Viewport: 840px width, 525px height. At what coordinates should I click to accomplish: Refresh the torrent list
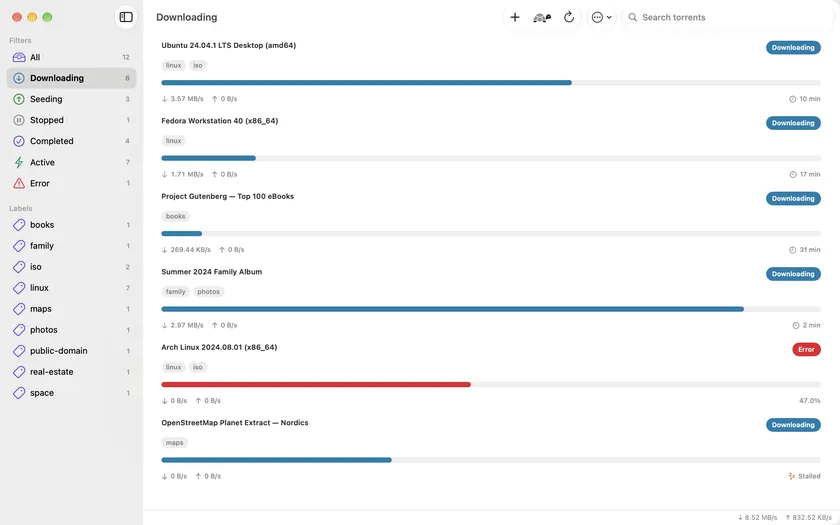(569, 17)
